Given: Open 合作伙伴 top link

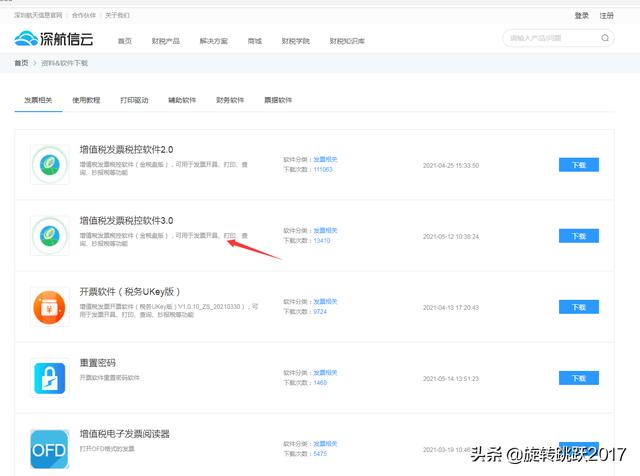Looking at the screenshot, I should tap(84, 15).
